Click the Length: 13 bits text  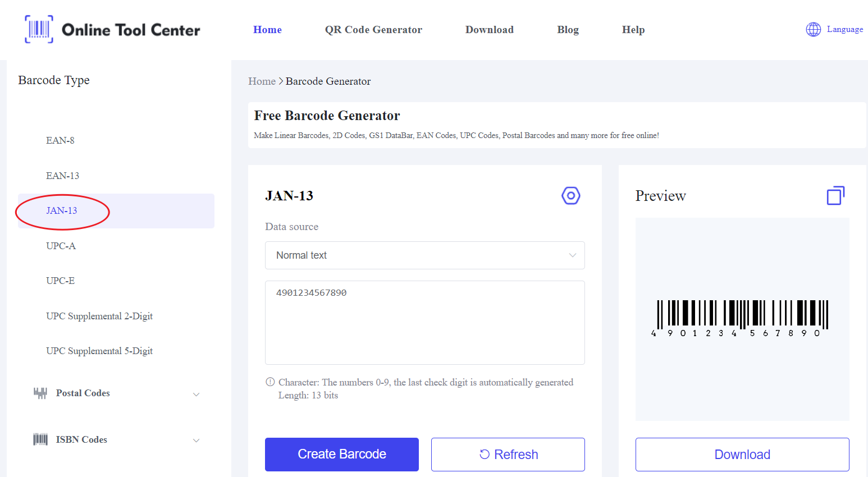click(308, 395)
